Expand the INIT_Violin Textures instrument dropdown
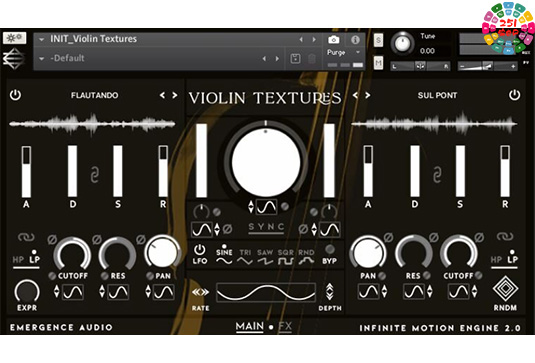The height and width of the screenshot is (363, 535). pyautogui.click(x=41, y=40)
